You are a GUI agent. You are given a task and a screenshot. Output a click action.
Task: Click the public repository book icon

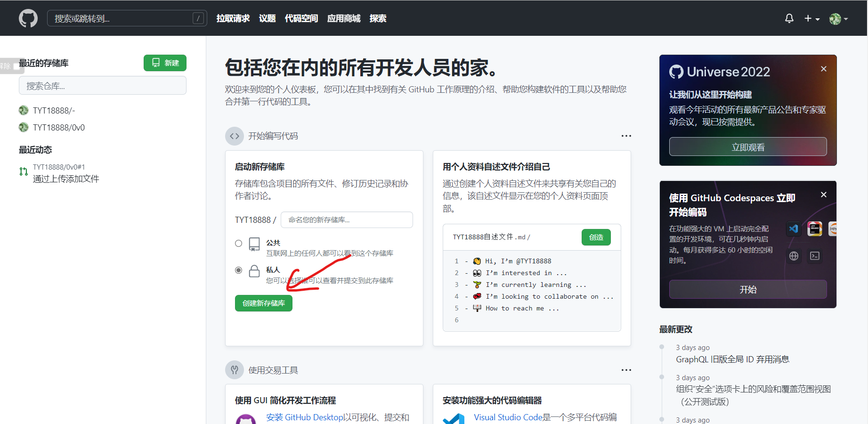[254, 244]
